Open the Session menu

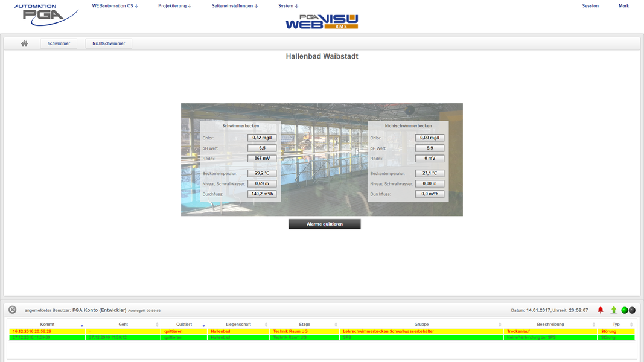(590, 6)
